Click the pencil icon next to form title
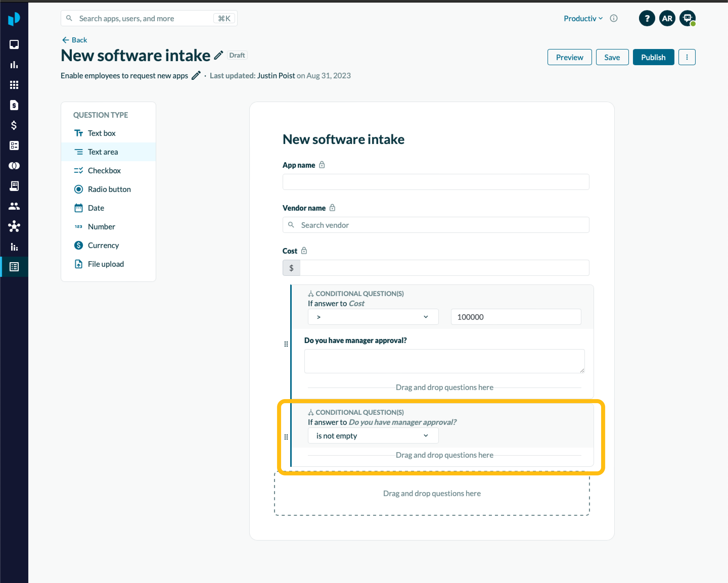 pyautogui.click(x=218, y=55)
